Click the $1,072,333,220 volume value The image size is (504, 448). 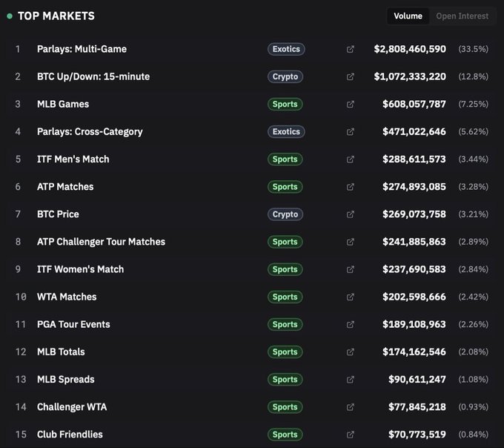(410, 76)
